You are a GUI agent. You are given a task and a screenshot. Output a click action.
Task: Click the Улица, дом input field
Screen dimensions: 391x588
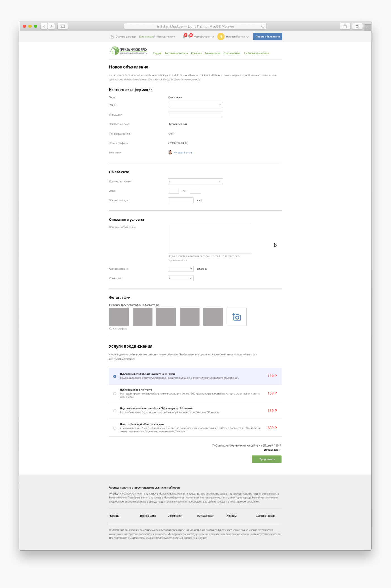195,114
